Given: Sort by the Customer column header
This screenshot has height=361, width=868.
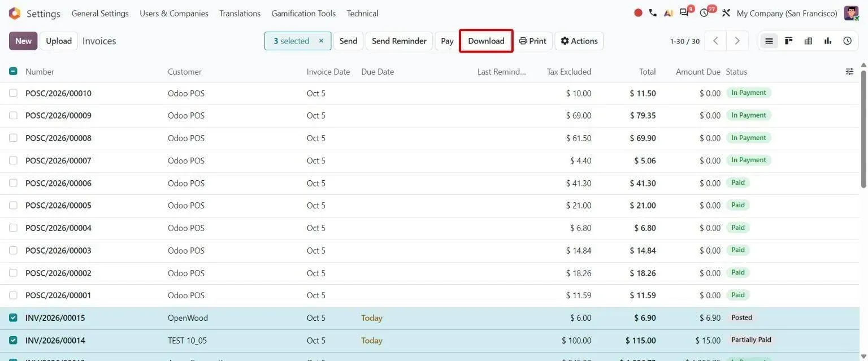Looking at the screenshot, I should (185, 72).
